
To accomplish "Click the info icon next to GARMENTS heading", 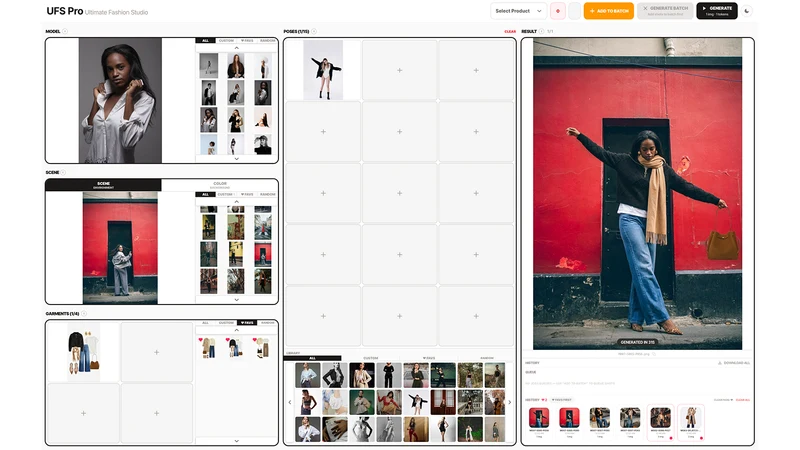I will pyautogui.click(x=84, y=313).
